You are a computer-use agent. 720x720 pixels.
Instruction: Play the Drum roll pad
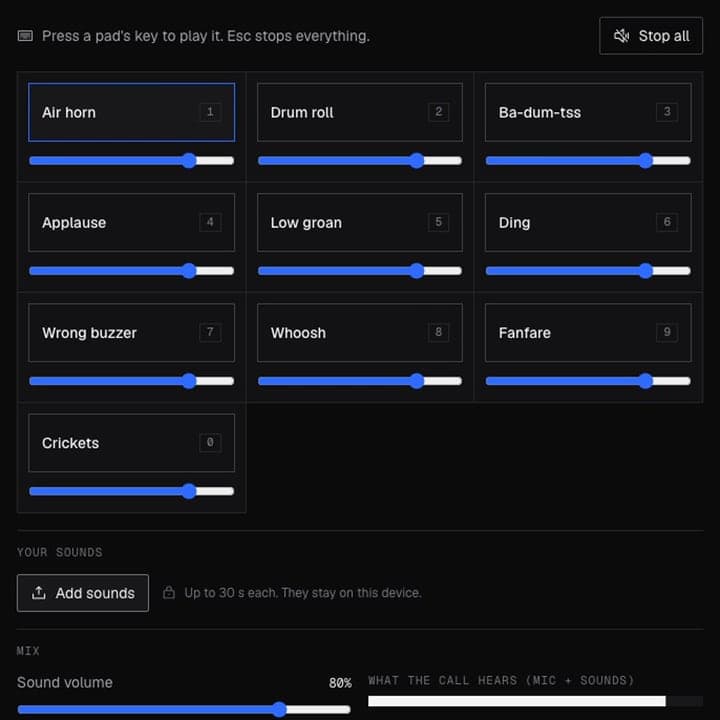click(x=360, y=112)
